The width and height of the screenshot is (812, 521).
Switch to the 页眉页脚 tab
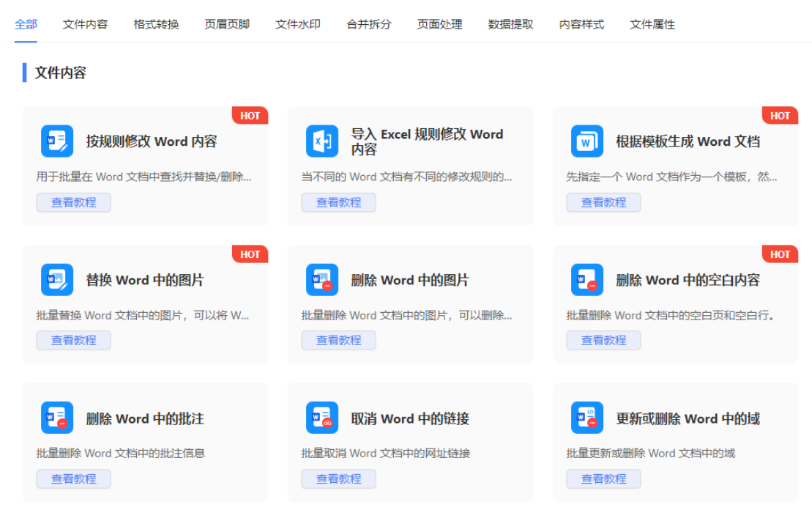tap(227, 24)
